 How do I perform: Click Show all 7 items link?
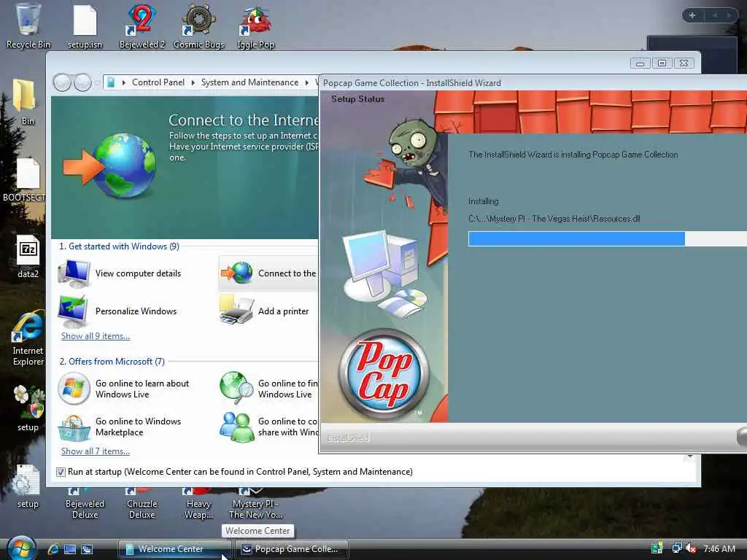pyautogui.click(x=96, y=451)
